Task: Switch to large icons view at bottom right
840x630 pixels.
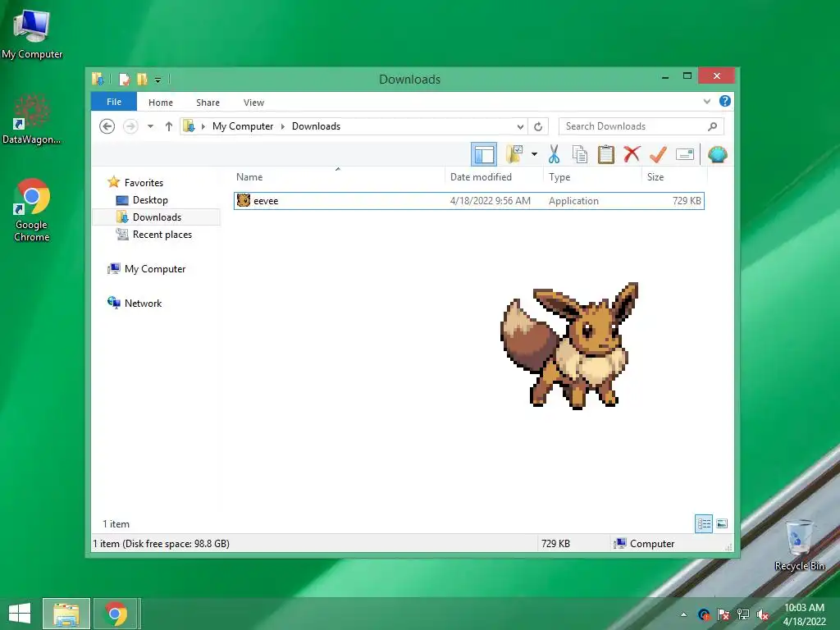Action: pyautogui.click(x=722, y=523)
